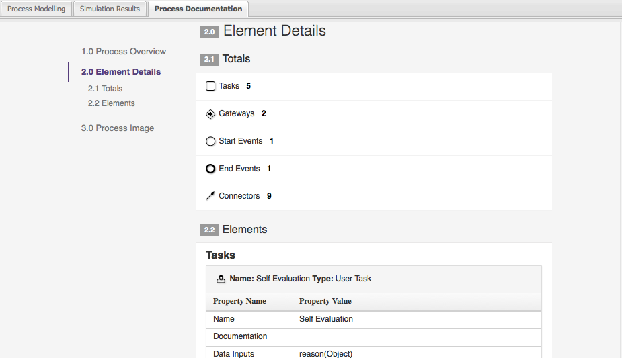Click the 2.0 section number badge
Screen dimensions: 622x364
[x=209, y=32]
